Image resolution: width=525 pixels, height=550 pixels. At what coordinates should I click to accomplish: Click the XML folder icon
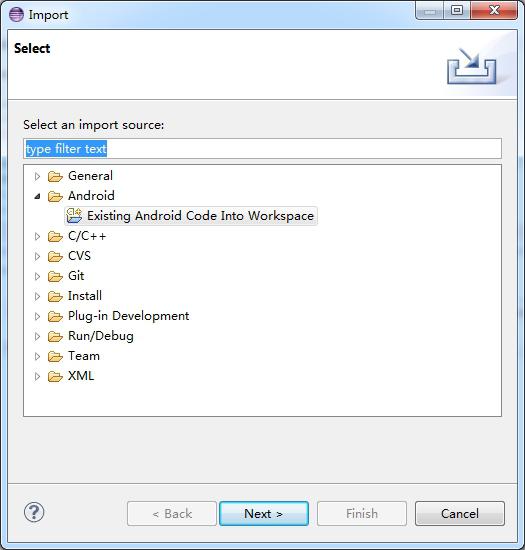click(55, 376)
